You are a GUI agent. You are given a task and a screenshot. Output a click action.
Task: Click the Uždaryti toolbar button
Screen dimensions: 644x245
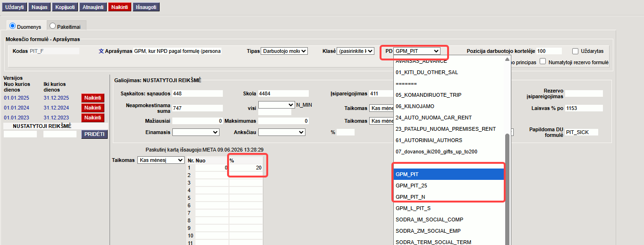tap(14, 7)
